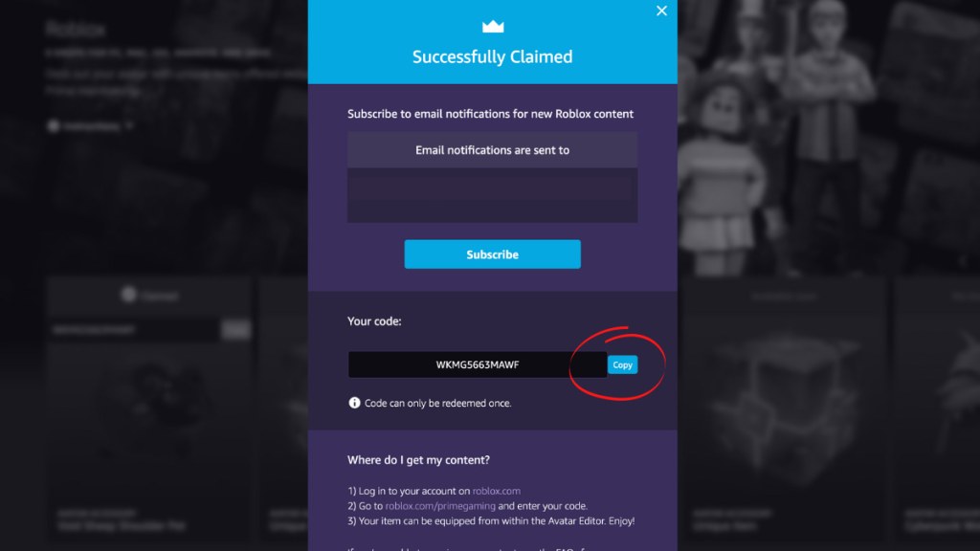The height and width of the screenshot is (551, 980).
Task: Click the small copy button on background card
Action: [x=235, y=330]
